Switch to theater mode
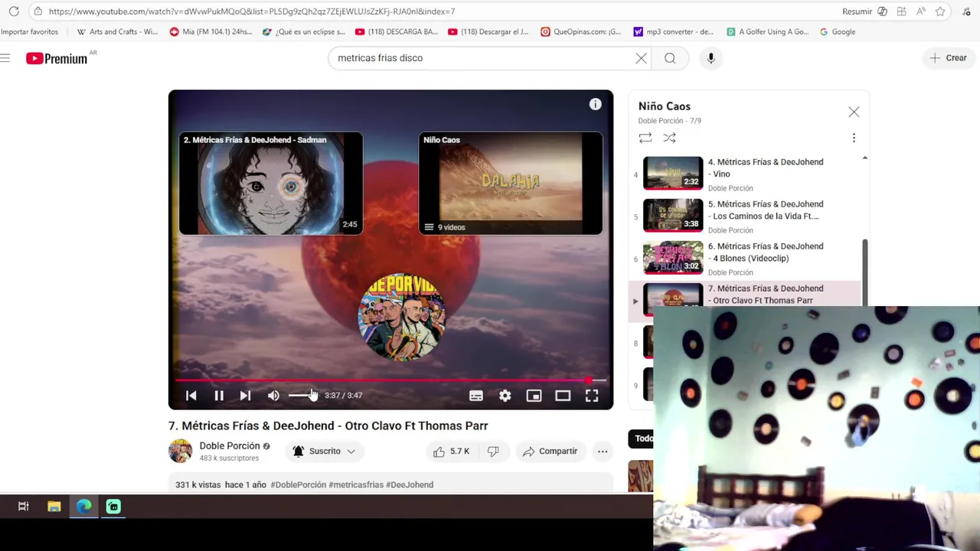 [x=563, y=396]
